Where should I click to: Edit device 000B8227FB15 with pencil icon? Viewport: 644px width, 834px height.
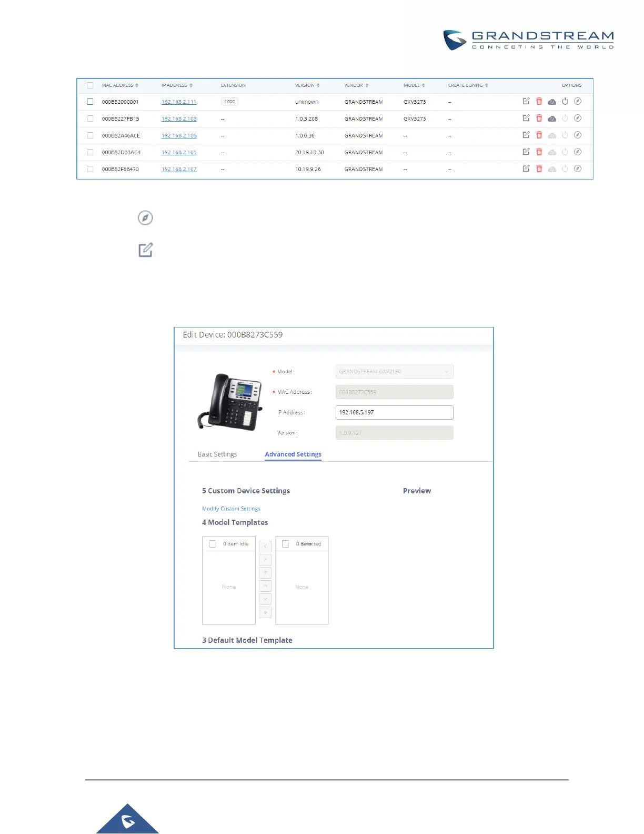tap(526, 118)
